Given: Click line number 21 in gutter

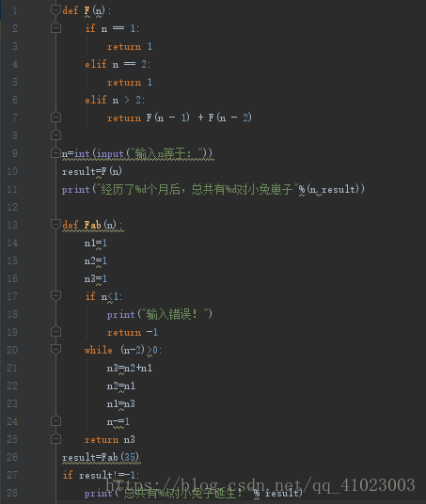Looking at the screenshot, I should (12, 368).
